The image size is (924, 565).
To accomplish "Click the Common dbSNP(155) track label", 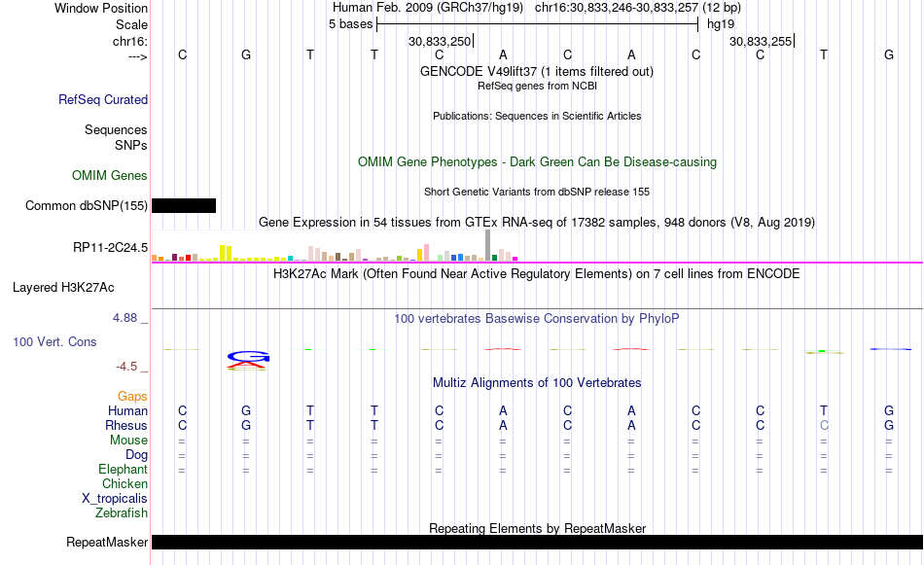I will [x=87, y=205].
